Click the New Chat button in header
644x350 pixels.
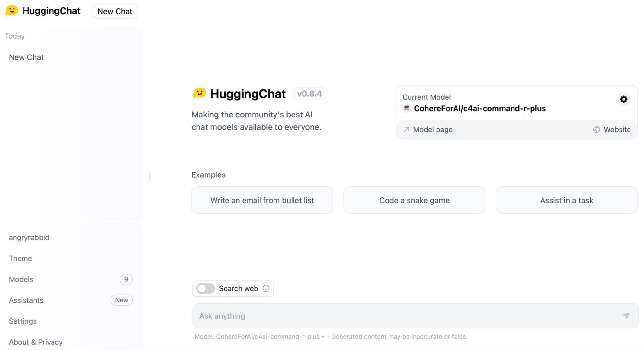(115, 11)
